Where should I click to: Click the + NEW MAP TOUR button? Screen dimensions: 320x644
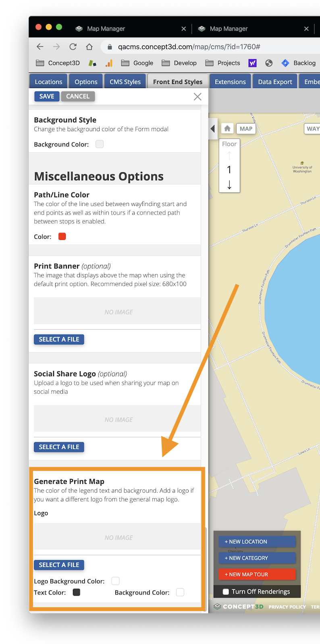257,574
